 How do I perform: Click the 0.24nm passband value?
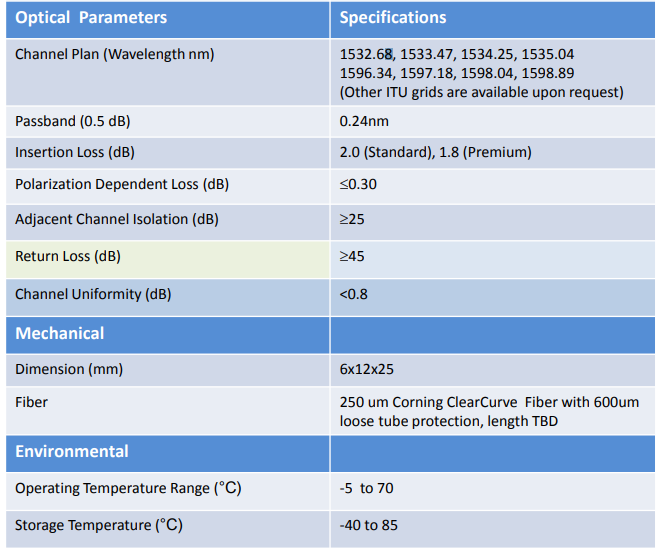coord(365,121)
